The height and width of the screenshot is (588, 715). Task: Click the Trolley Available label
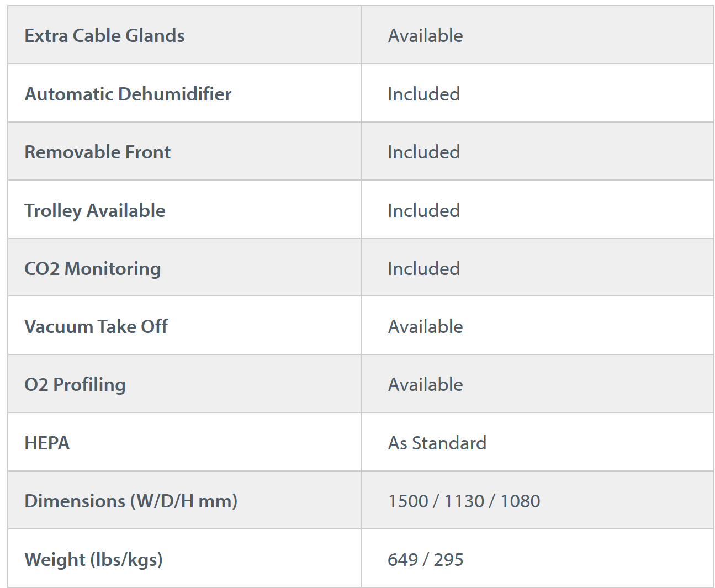pos(95,211)
